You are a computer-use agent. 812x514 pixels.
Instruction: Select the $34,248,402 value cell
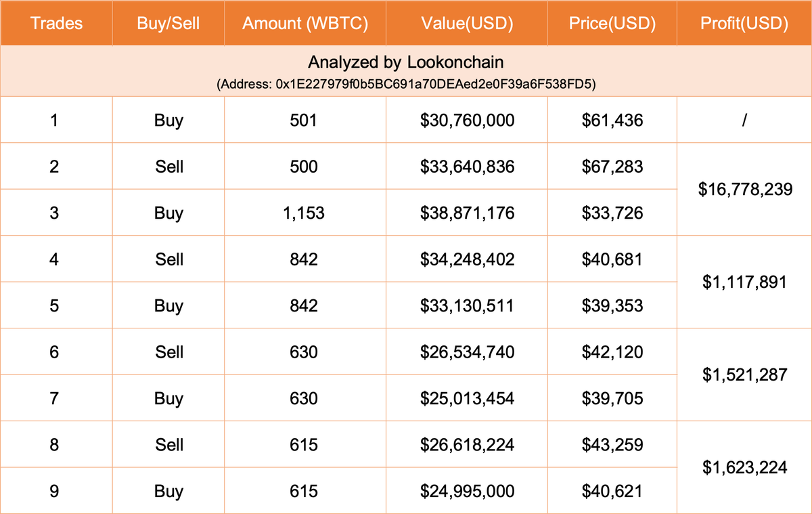(x=467, y=259)
